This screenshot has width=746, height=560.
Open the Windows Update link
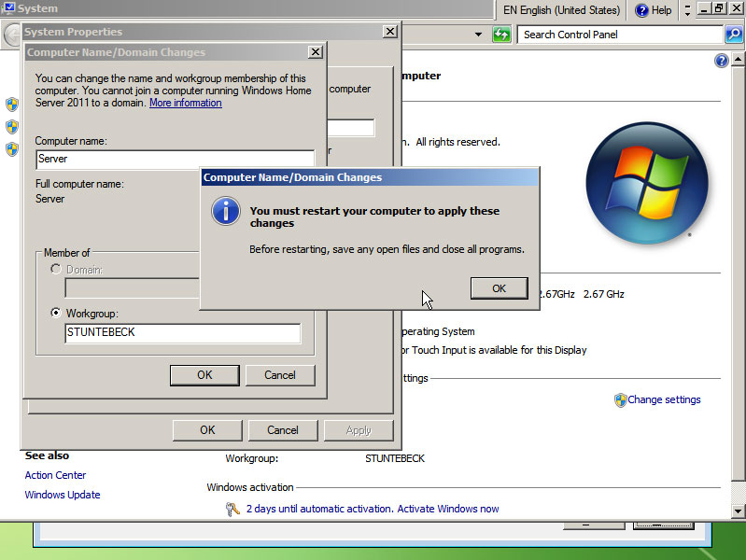pos(63,495)
